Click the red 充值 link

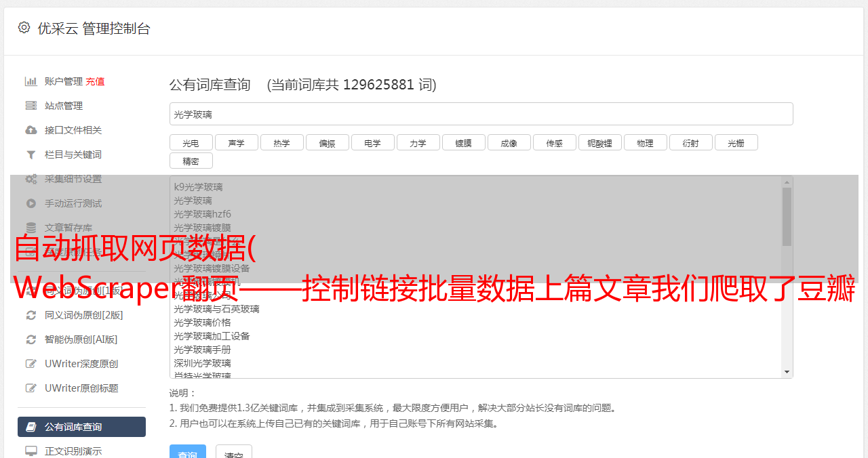click(95, 81)
